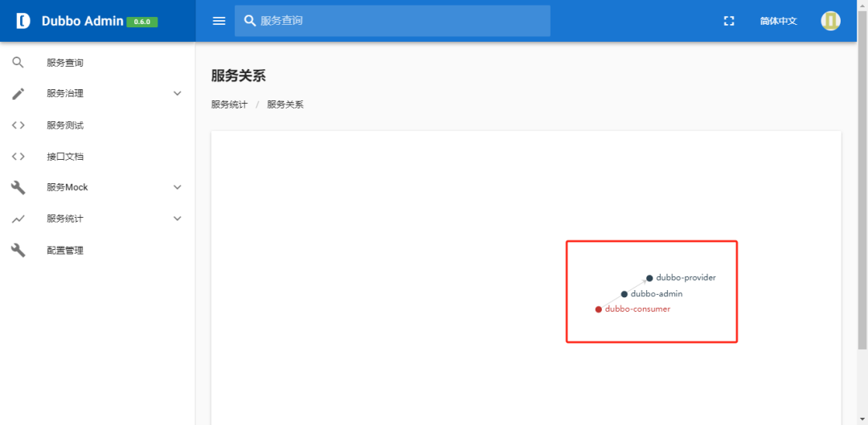868x425 pixels.
Task: Click the page vertical scrollbar
Action: [x=862, y=180]
